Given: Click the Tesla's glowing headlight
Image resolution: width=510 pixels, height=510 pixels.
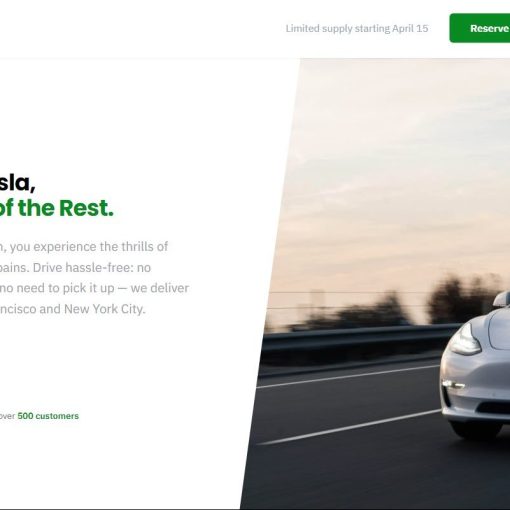Looking at the screenshot, I should 465,340.
